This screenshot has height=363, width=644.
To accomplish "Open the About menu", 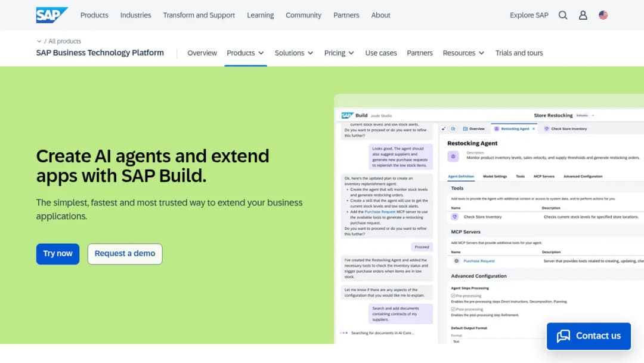I will click(x=380, y=15).
